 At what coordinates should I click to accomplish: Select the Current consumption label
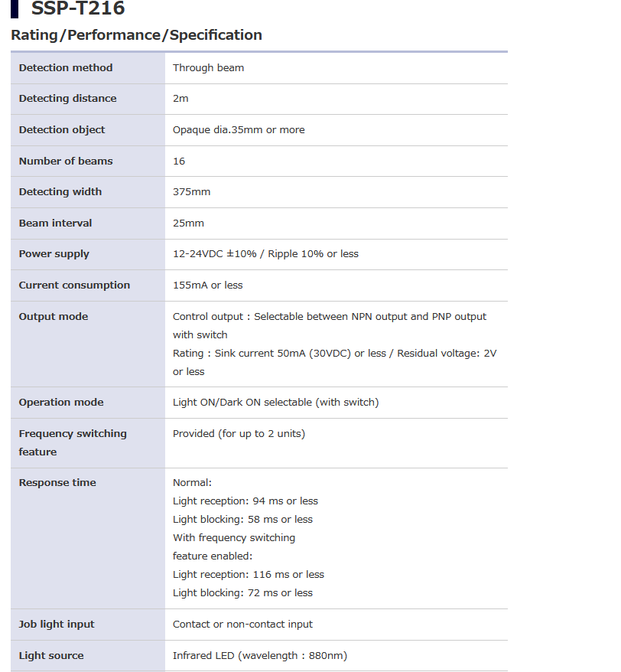pyautogui.click(x=74, y=285)
